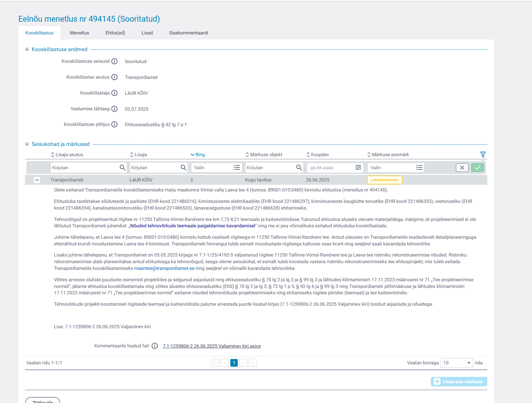The width and height of the screenshot is (532, 403).
Task: Open the list icon in Ring filter
Action: coord(237,168)
